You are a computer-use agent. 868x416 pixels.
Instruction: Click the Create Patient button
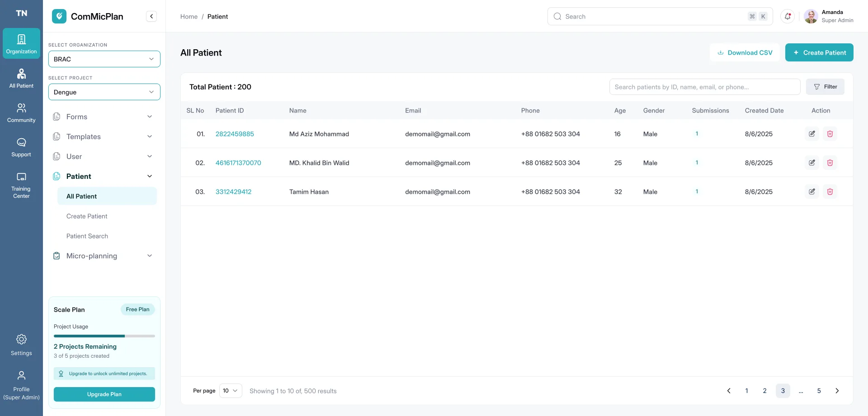click(819, 52)
